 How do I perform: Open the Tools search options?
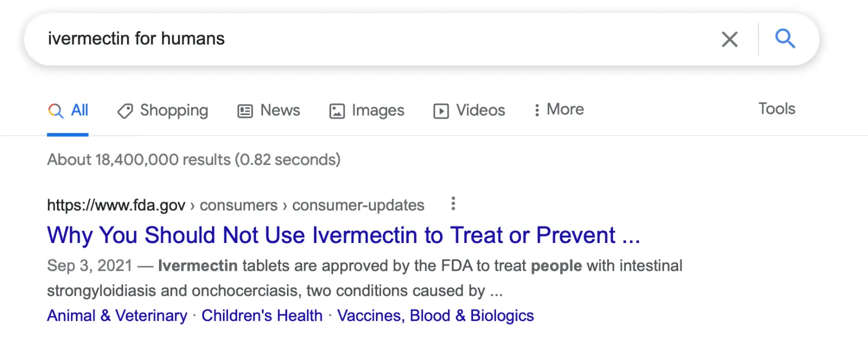(776, 109)
